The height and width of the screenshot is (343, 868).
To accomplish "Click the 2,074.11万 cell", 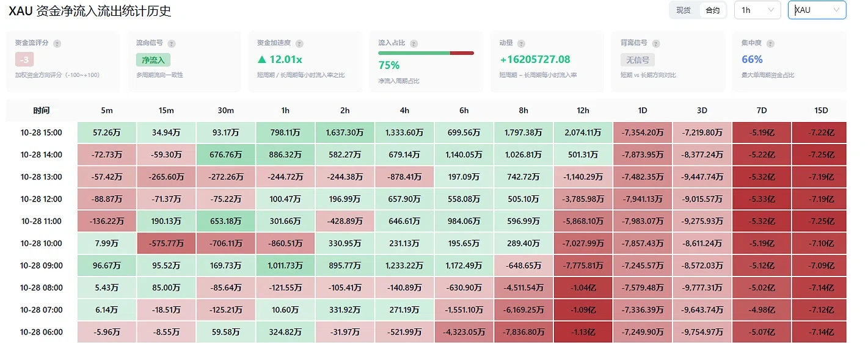I will 583,132.
